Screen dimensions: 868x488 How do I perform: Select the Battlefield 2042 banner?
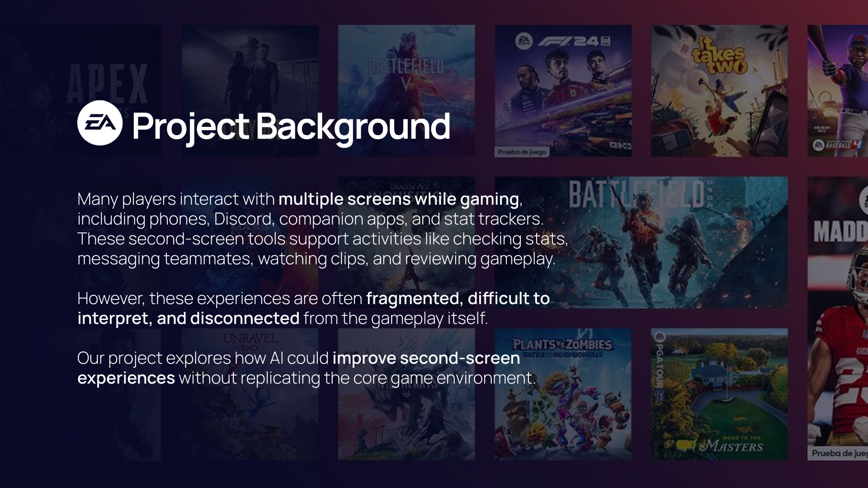tap(641, 242)
